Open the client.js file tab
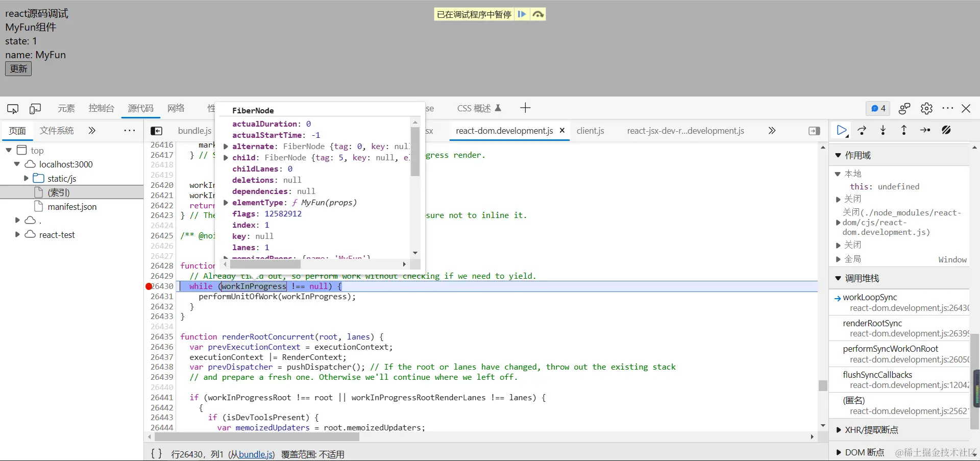980x461 pixels. [590, 131]
